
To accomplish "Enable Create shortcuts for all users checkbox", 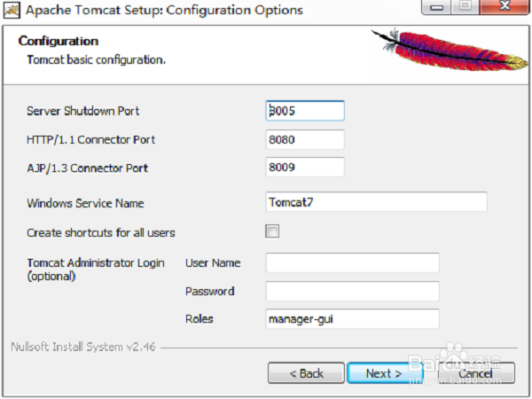I will (x=273, y=232).
